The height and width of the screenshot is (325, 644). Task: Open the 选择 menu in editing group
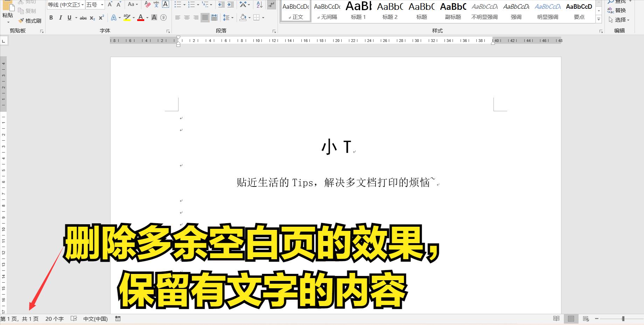point(621,20)
